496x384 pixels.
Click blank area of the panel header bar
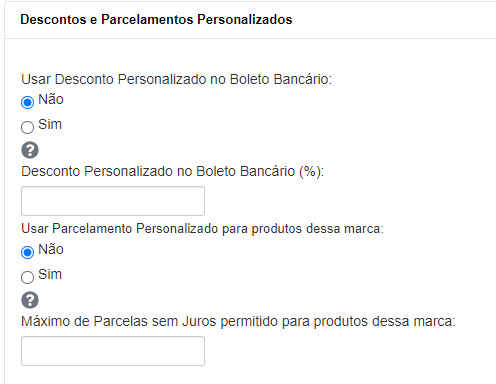[x=393, y=20]
